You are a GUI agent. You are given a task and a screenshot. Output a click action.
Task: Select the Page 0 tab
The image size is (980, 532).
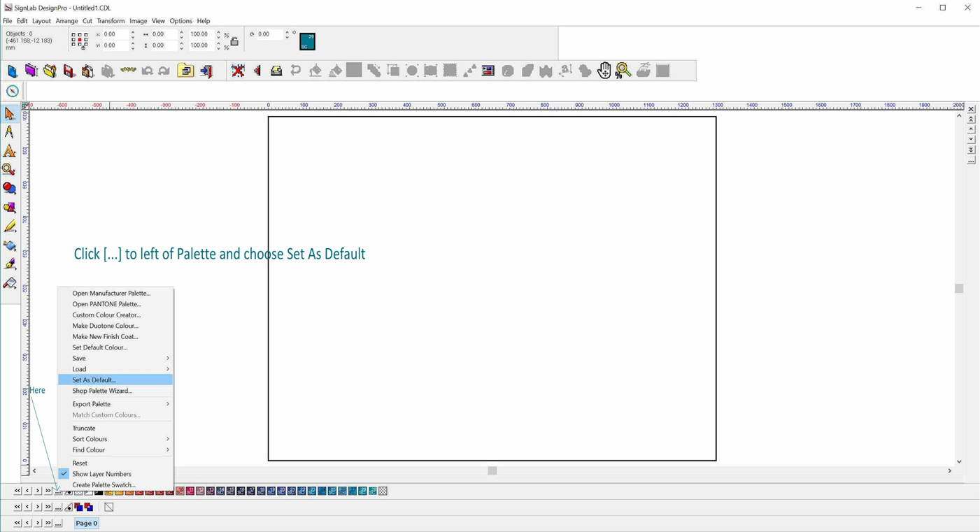pos(86,523)
